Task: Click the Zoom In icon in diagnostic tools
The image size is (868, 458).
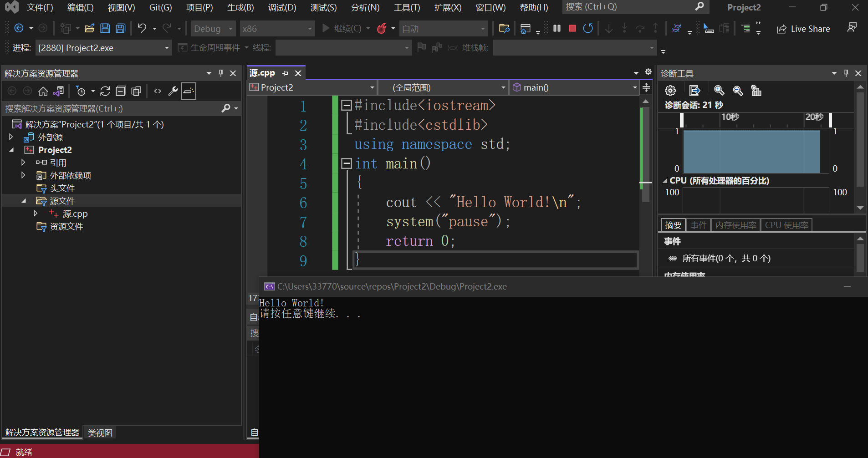Action: coord(719,91)
